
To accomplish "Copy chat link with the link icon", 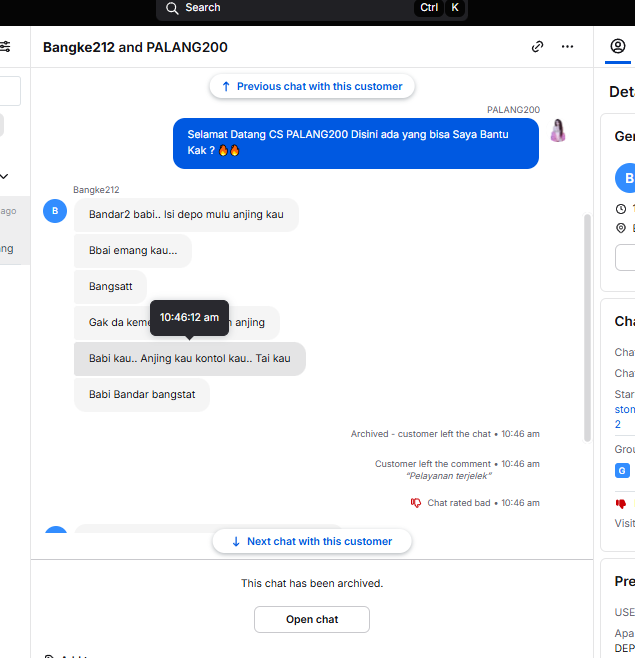I will pyautogui.click(x=537, y=47).
